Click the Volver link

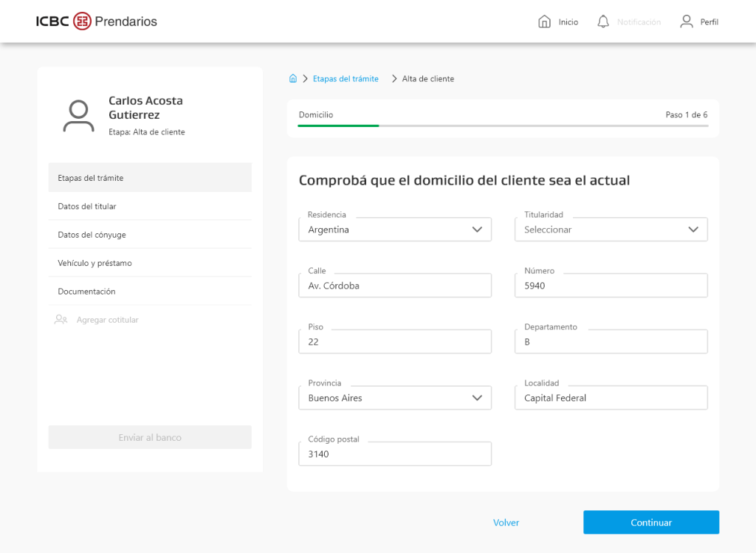(x=506, y=522)
